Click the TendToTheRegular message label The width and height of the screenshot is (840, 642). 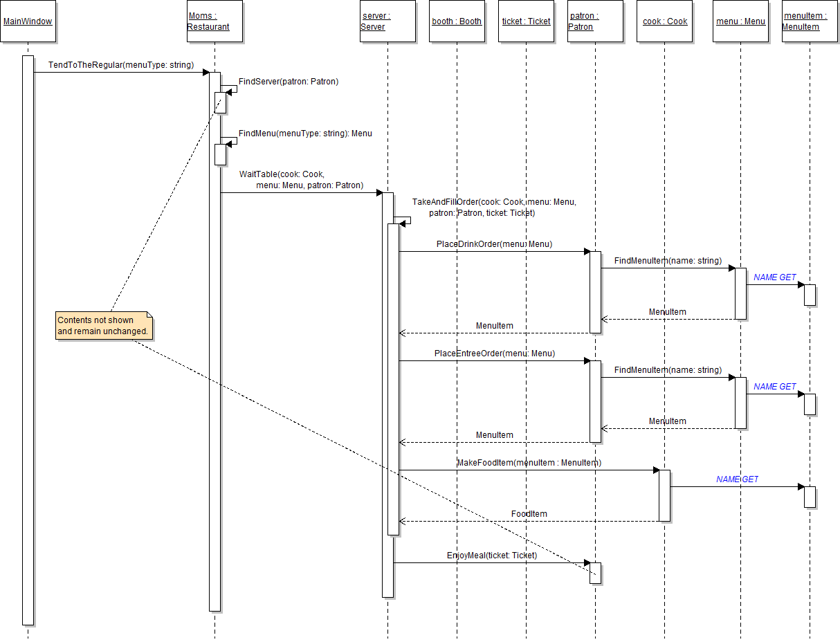pos(120,65)
